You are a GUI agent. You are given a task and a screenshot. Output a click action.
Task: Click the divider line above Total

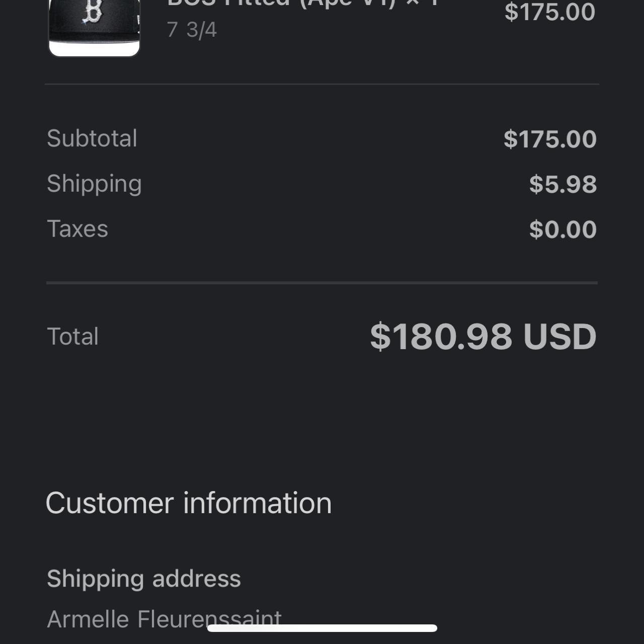click(x=322, y=283)
